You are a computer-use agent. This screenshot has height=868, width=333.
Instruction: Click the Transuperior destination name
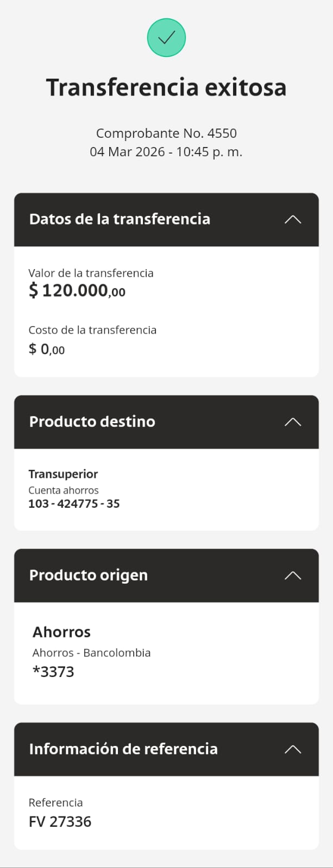[x=63, y=474]
